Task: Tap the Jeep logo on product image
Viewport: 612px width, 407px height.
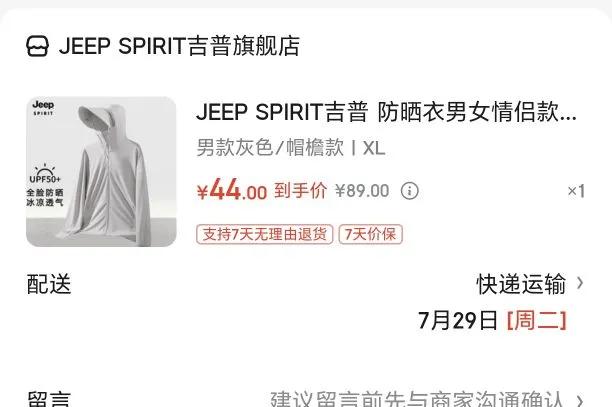Action: 43,107
